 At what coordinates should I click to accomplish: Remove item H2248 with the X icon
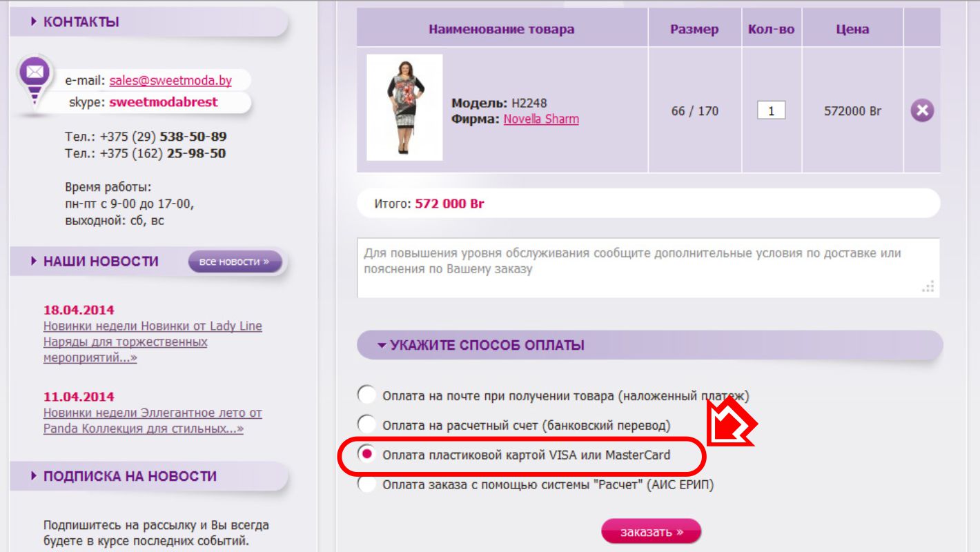click(x=922, y=110)
